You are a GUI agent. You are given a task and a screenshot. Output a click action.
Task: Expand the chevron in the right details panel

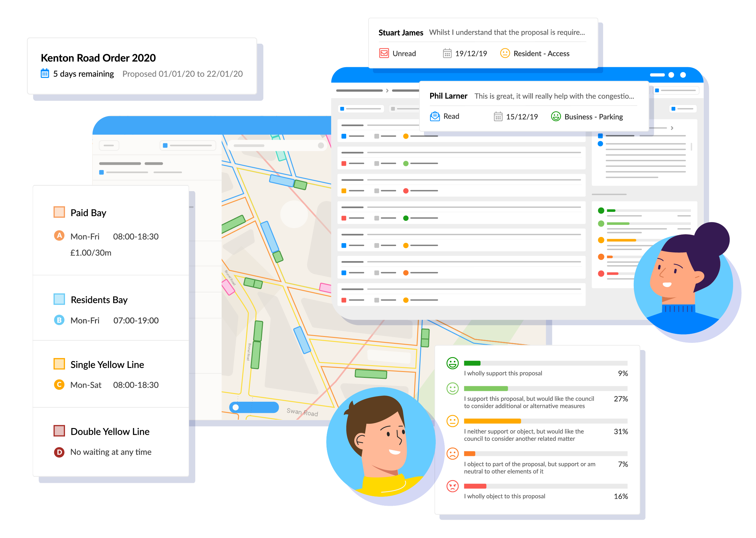click(x=672, y=128)
